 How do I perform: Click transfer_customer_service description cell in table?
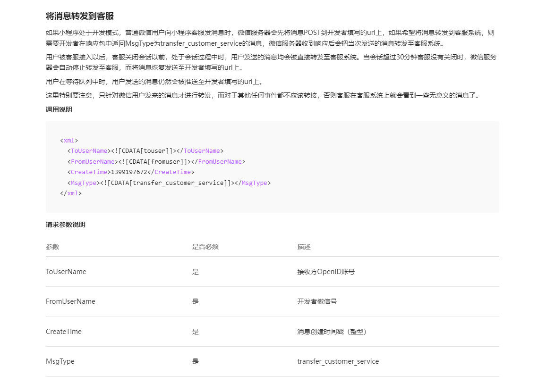(x=338, y=361)
